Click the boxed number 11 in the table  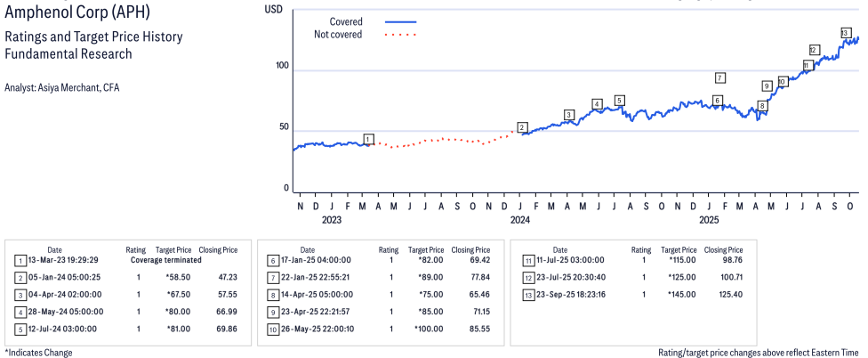(x=526, y=261)
